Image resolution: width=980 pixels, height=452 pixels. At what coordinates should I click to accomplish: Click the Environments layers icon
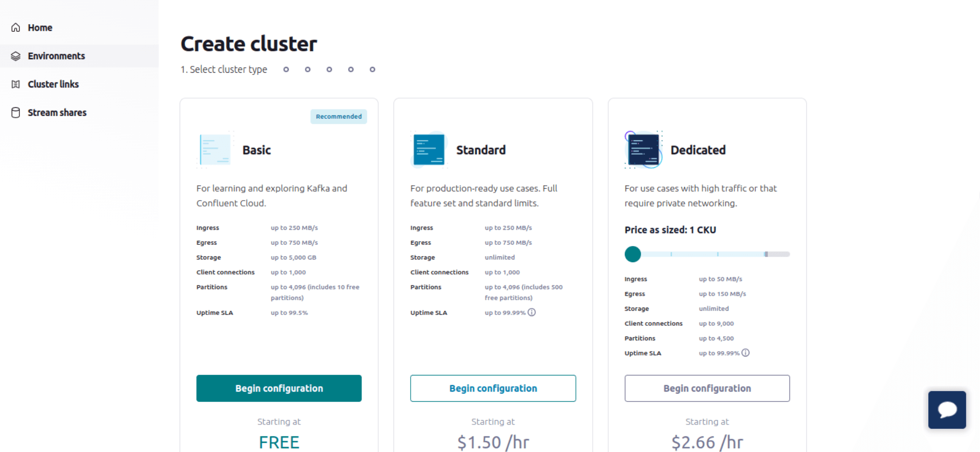pos(16,56)
